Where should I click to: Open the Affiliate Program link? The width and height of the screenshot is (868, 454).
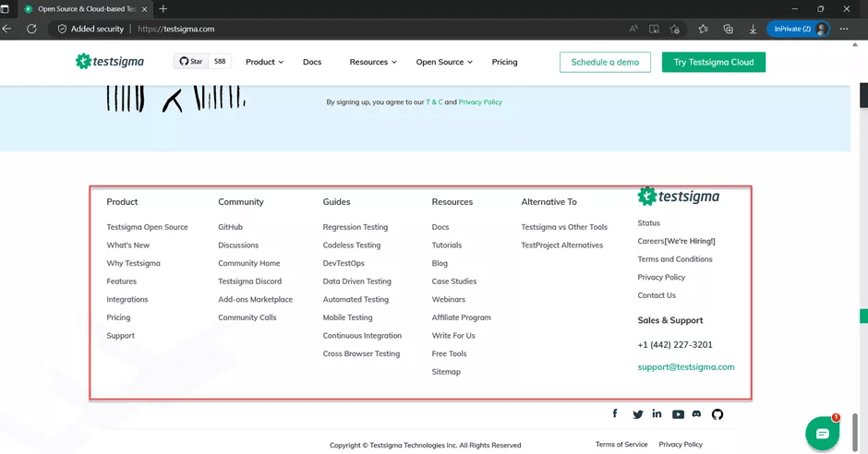[x=461, y=317]
